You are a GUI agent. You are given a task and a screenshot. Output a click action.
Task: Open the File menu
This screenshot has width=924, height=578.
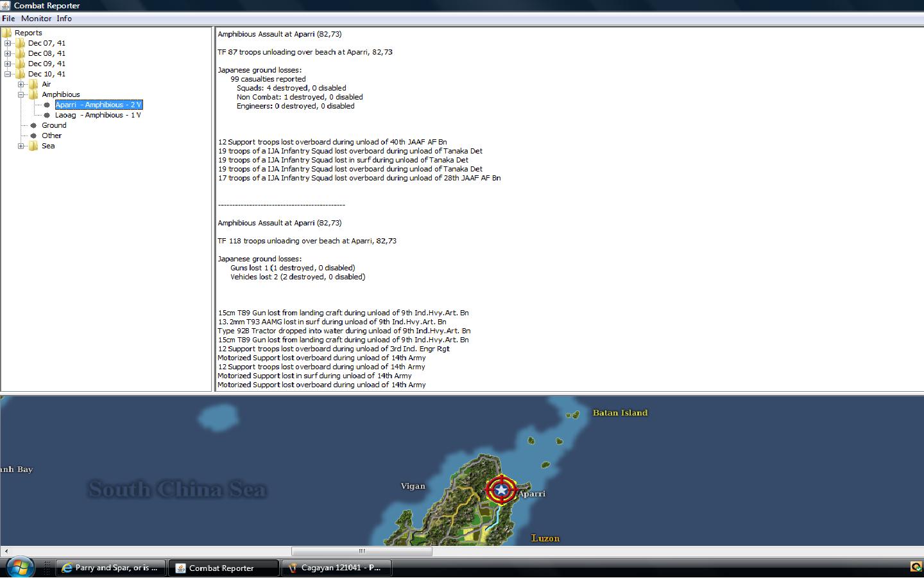(8, 19)
